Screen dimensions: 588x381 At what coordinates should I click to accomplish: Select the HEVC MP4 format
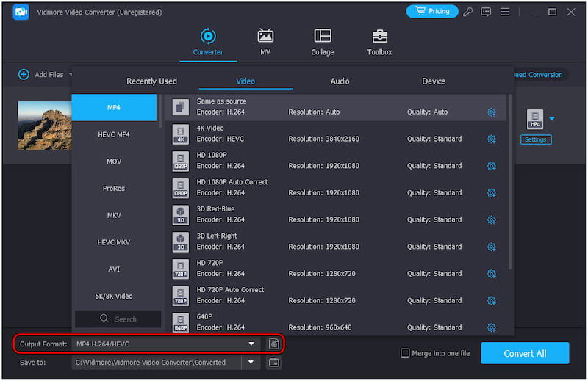click(x=114, y=134)
